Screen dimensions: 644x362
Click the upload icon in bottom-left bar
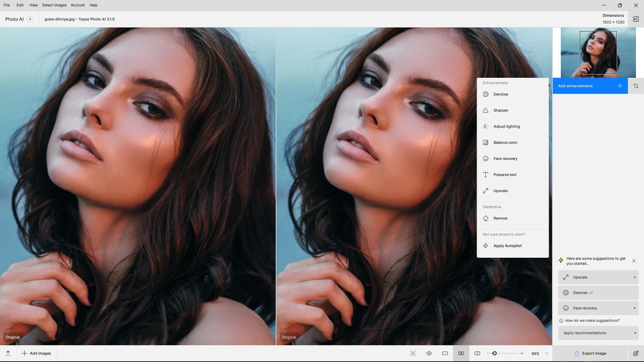click(8, 353)
